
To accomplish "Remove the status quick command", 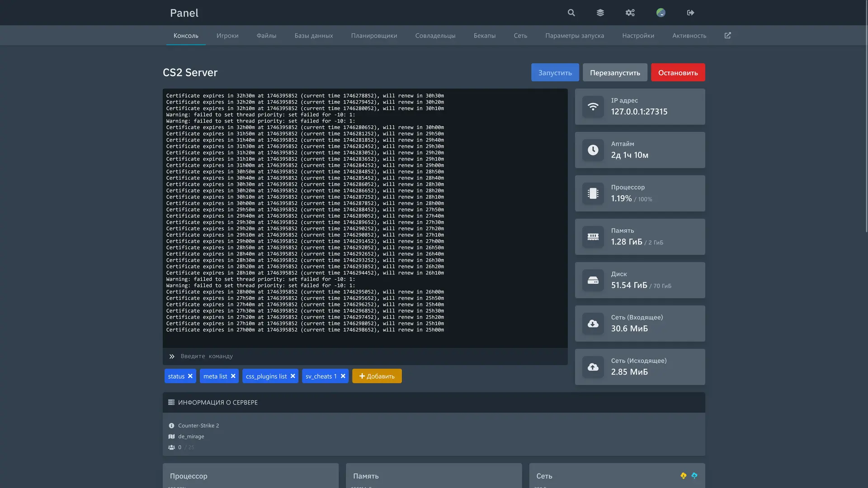I will pos(190,376).
